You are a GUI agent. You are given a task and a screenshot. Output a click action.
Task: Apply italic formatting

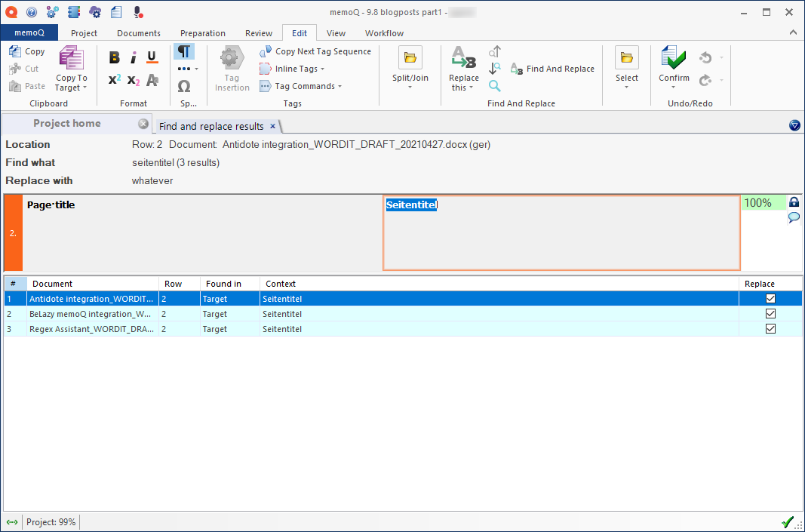click(x=133, y=57)
